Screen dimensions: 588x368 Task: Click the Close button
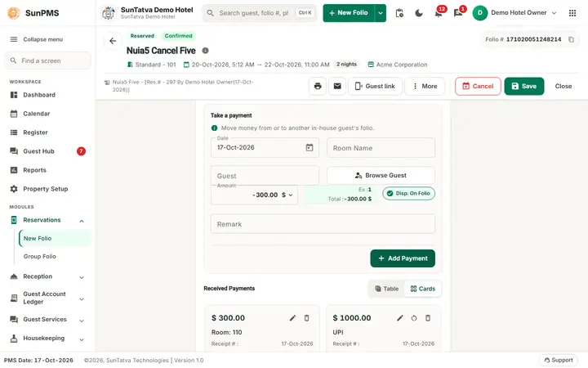tap(563, 87)
